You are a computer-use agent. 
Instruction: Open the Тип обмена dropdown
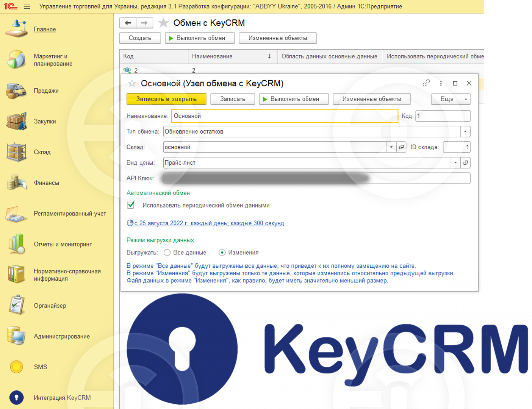[465, 131]
